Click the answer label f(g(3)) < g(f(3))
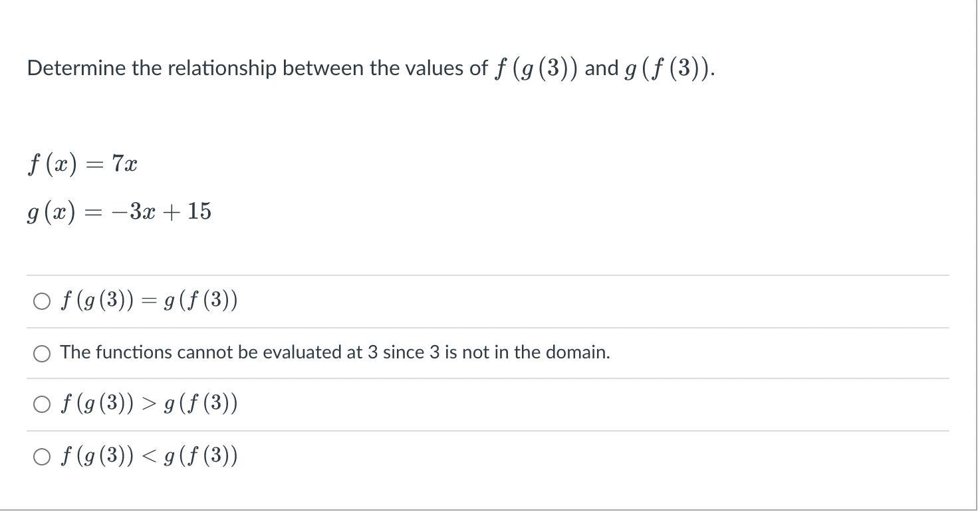This screenshot has width=980, height=512. [149, 456]
